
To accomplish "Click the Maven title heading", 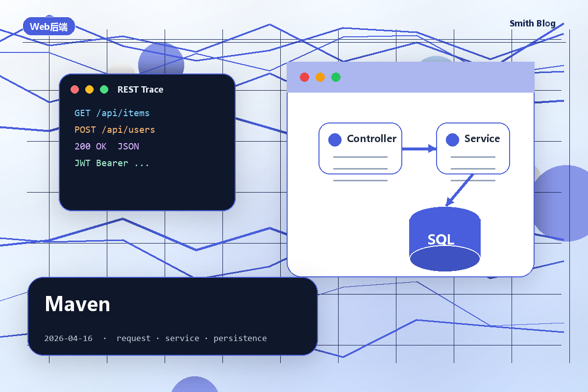I will coord(77,304).
